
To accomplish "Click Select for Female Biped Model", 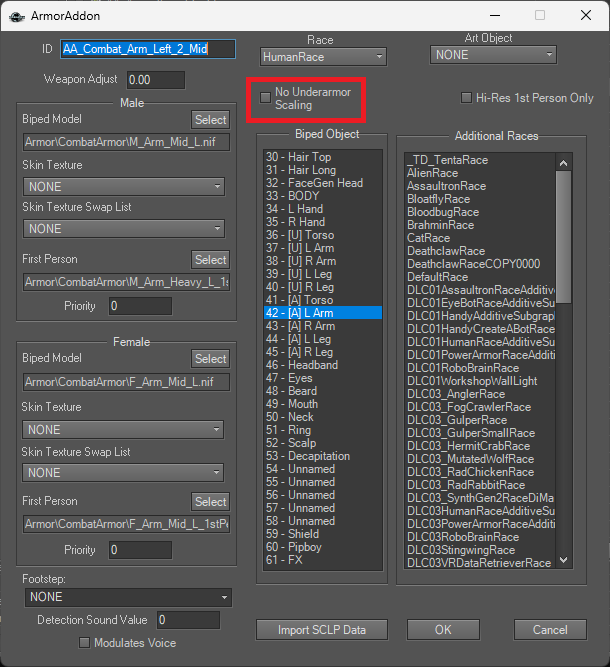I will [211, 359].
